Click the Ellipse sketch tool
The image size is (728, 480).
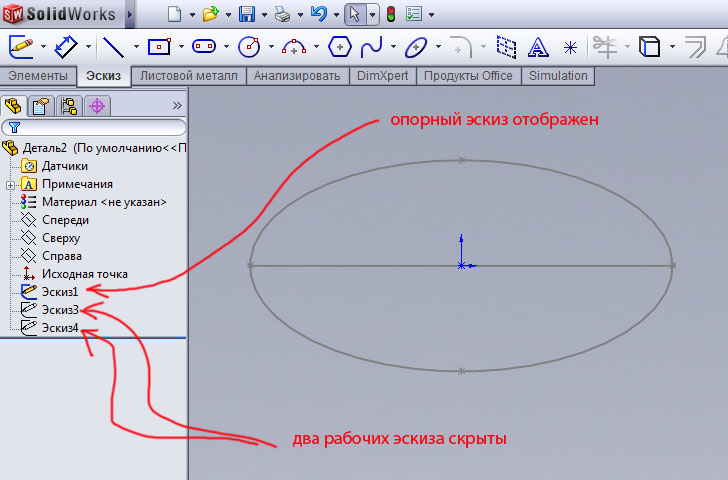click(x=416, y=46)
